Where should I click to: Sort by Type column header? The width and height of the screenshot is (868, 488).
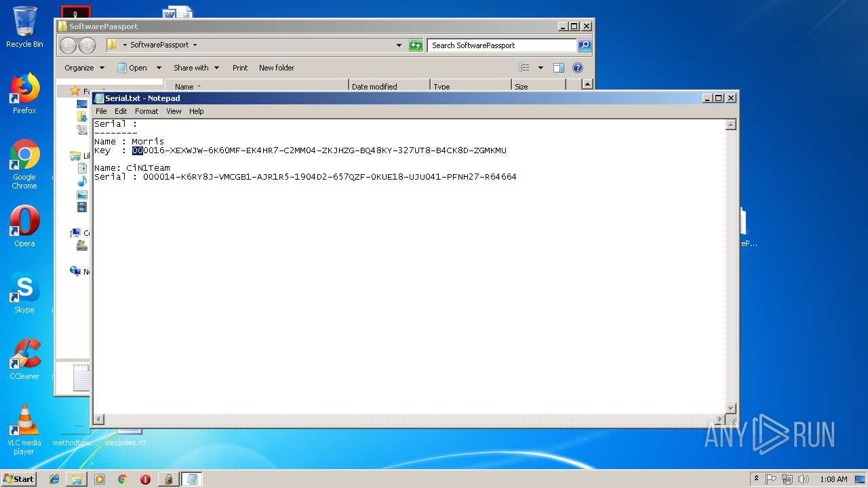(471, 87)
